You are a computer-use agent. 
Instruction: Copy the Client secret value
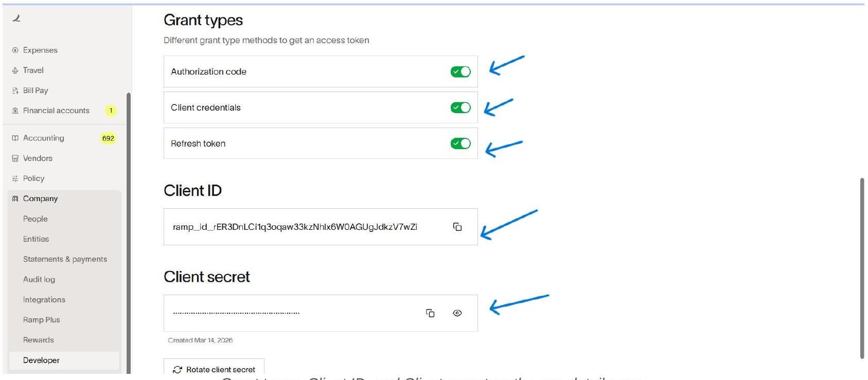pos(431,313)
